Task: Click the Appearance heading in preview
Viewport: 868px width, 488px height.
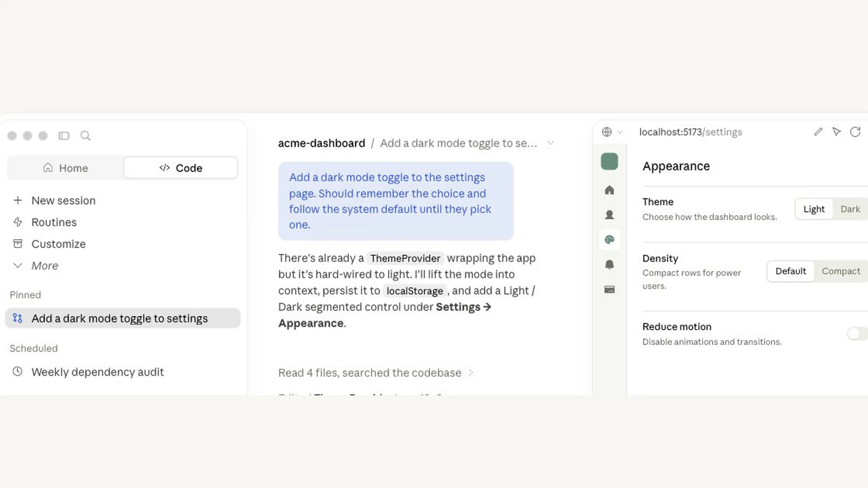Action: pos(676,166)
